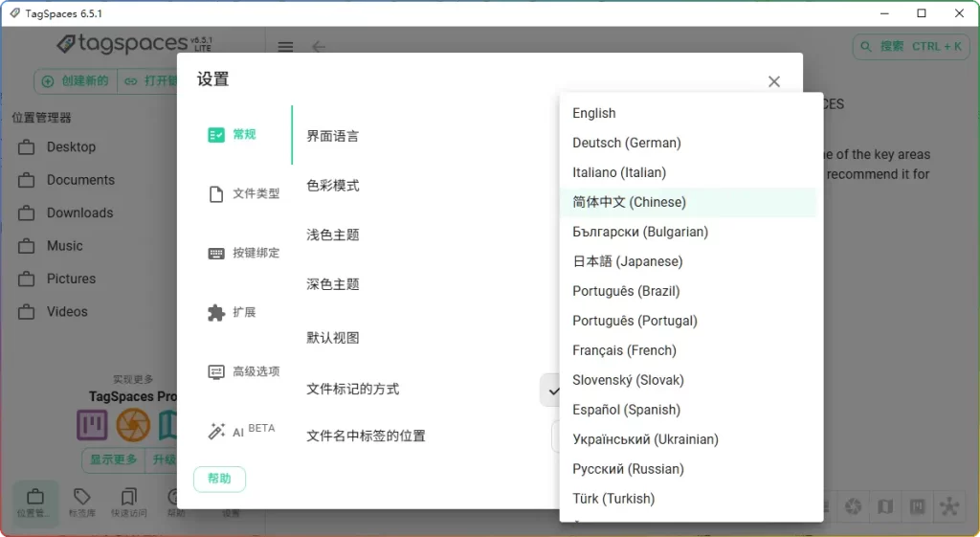Viewport: 980px width, 537px height.
Task: Click the 创建新的 create new button
Action: (76, 81)
